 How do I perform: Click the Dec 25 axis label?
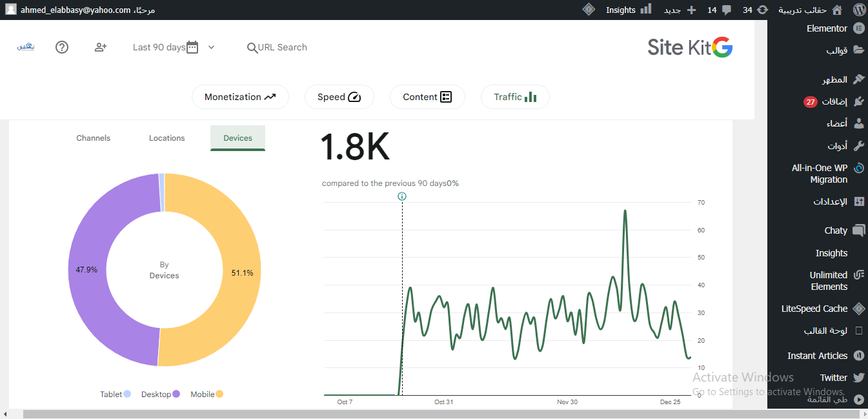pos(671,402)
